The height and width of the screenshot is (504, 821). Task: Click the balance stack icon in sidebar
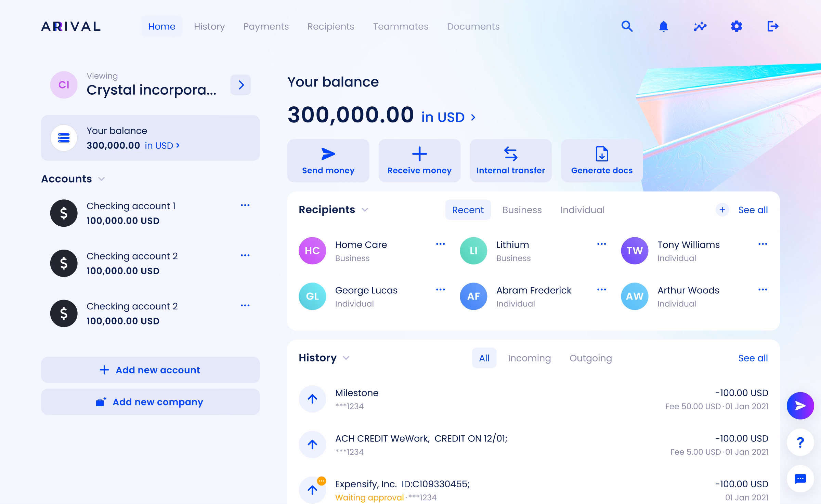click(x=64, y=138)
